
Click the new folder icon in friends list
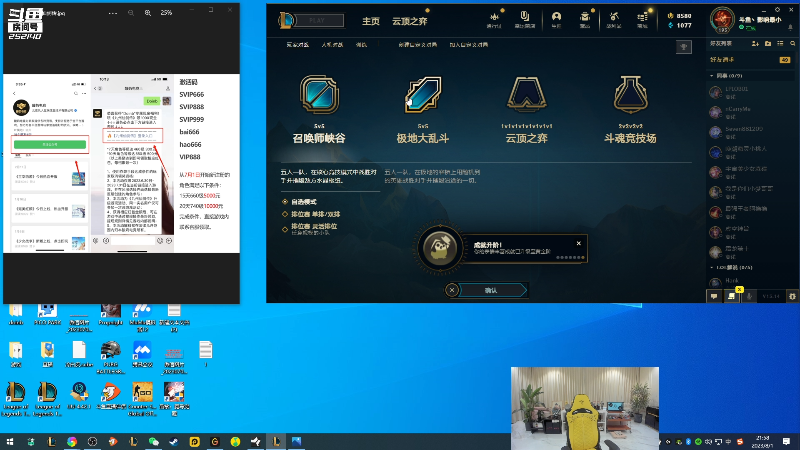pyautogui.click(x=768, y=44)
